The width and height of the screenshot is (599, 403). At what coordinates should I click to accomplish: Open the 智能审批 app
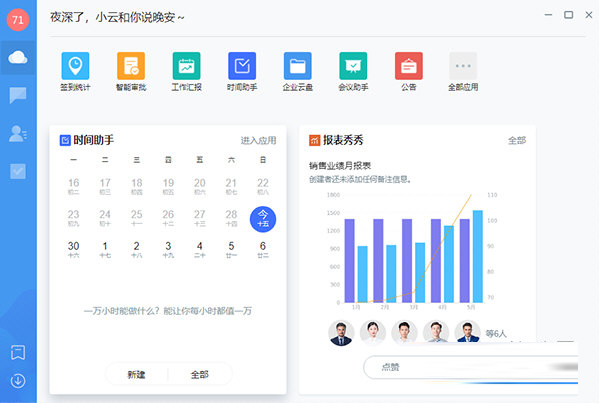coord(131,72)
